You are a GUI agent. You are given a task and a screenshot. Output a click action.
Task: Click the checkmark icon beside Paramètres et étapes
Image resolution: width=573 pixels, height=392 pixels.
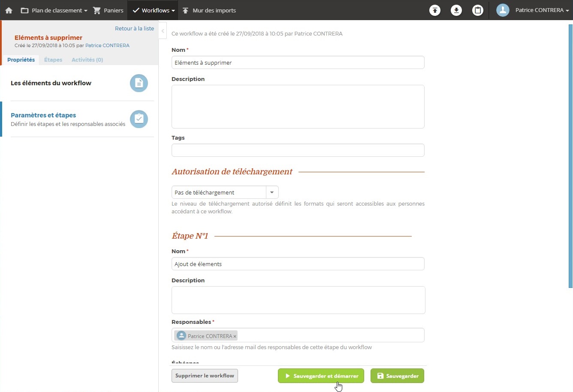[x=139, y=119]
